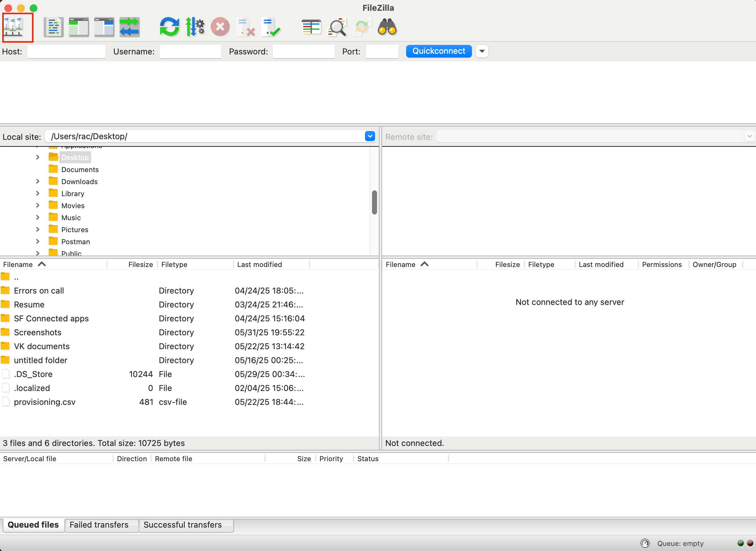Screen dimensions: 756x551
Task: Switch to the Failed transfers tab
Action: pyautogui.click(x=99, y=525)
